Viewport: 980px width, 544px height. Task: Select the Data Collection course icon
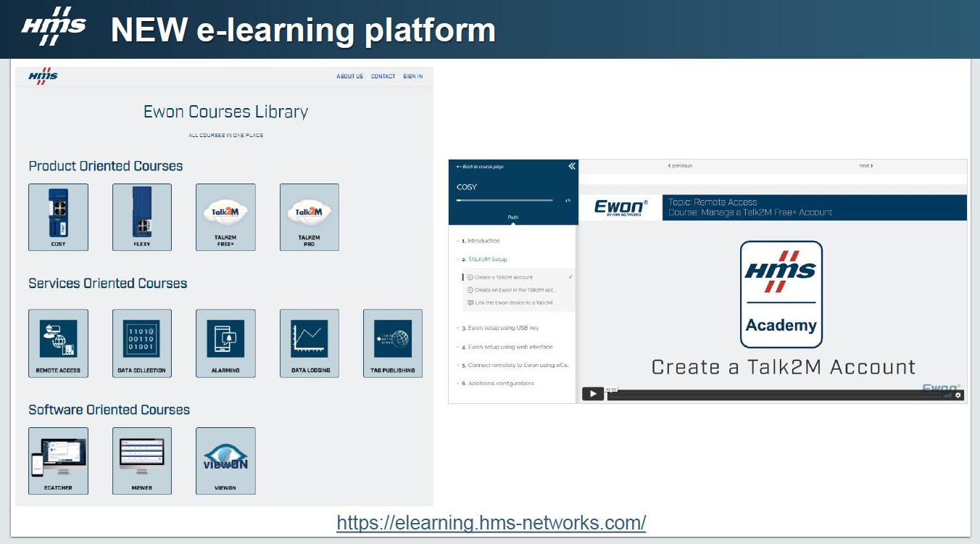(x=142, y=343)
